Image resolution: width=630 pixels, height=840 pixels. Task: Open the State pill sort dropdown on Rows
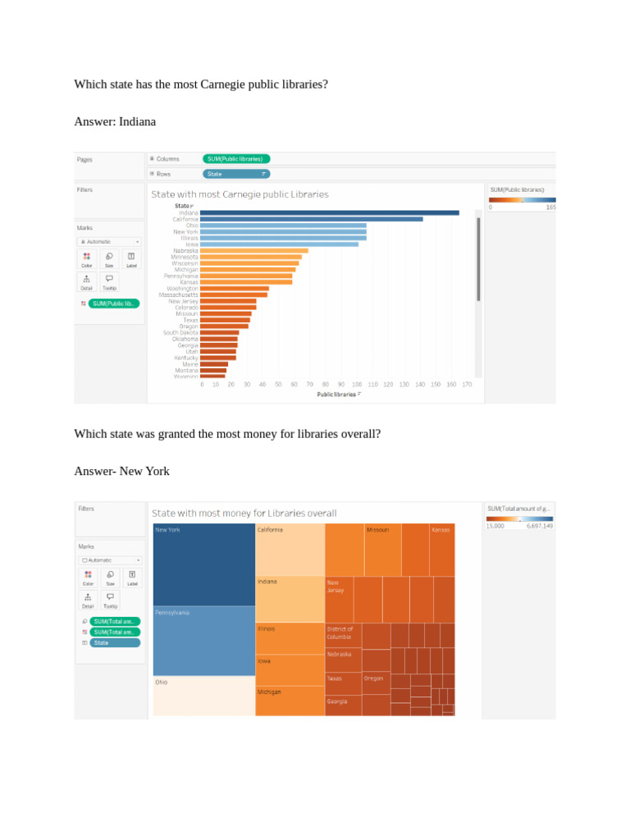point(264,174)
